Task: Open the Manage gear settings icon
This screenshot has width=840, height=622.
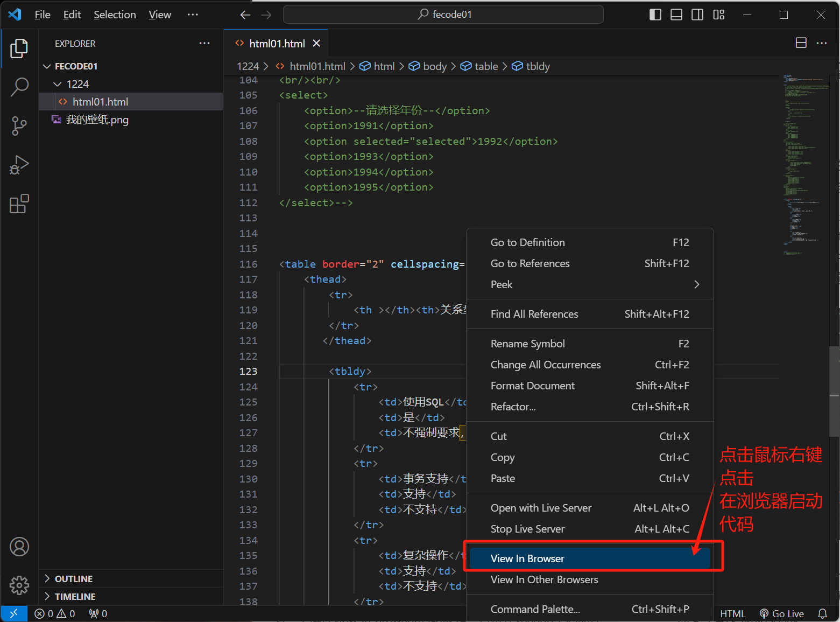Action: 19,585
